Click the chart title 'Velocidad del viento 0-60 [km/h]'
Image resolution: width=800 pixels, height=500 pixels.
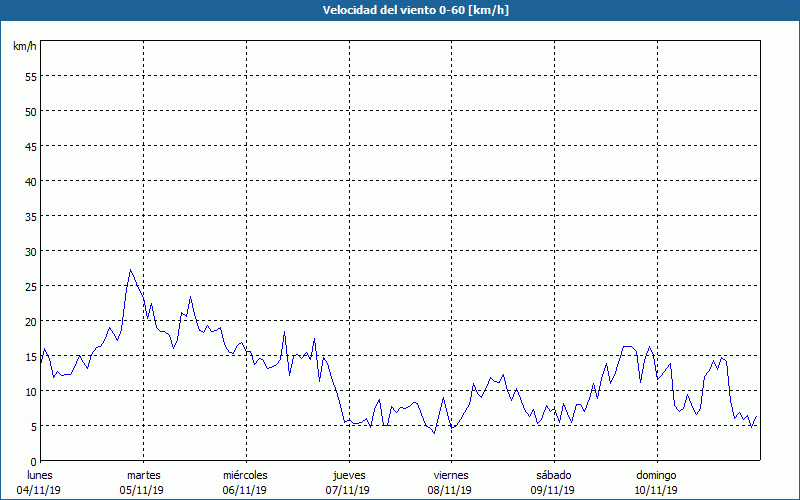[415, 10]
